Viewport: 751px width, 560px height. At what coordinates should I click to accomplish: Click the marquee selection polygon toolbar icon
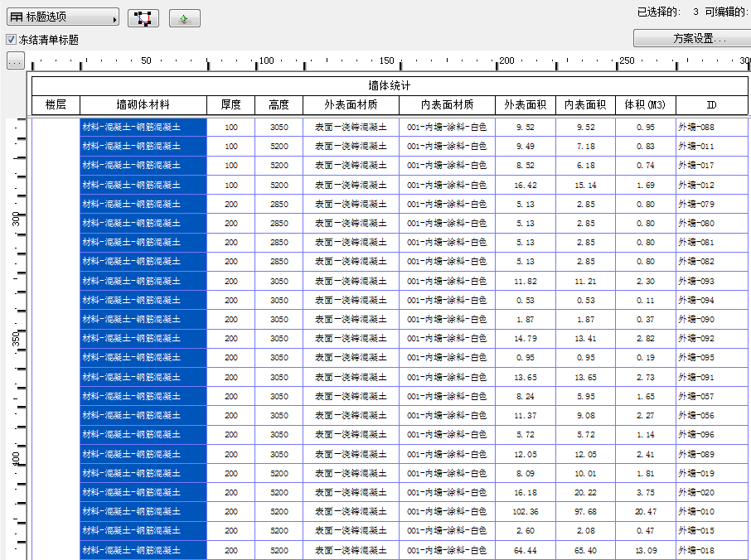coord(143,17)
